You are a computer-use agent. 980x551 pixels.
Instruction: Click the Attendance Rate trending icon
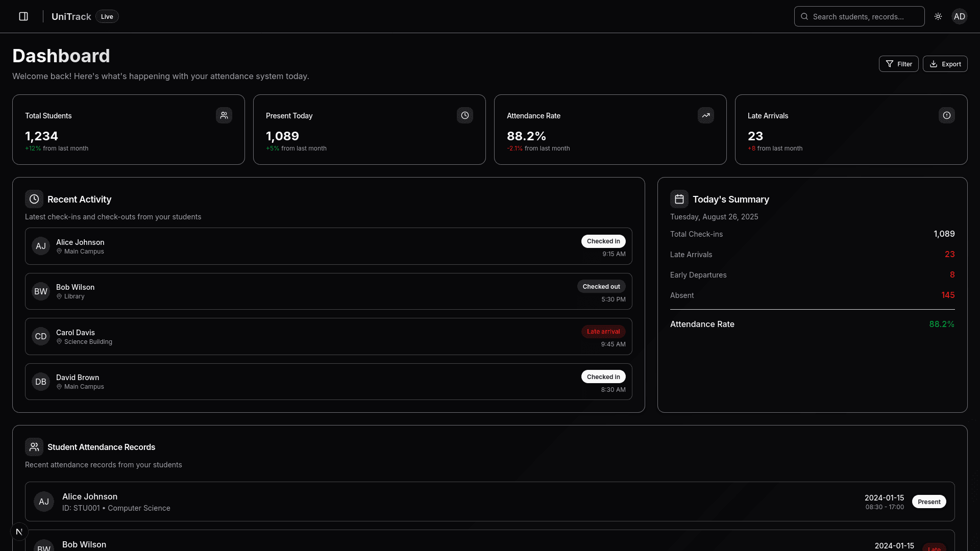click(706, 115)
